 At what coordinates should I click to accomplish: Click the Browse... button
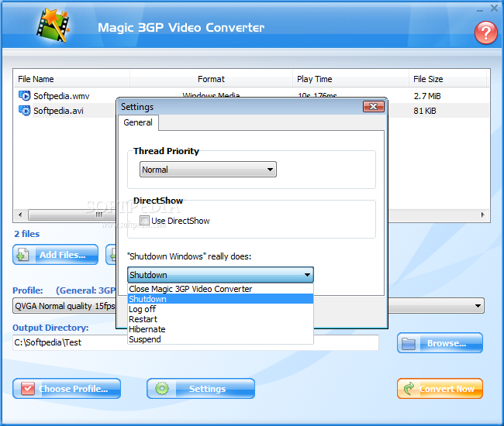[440, 343]
